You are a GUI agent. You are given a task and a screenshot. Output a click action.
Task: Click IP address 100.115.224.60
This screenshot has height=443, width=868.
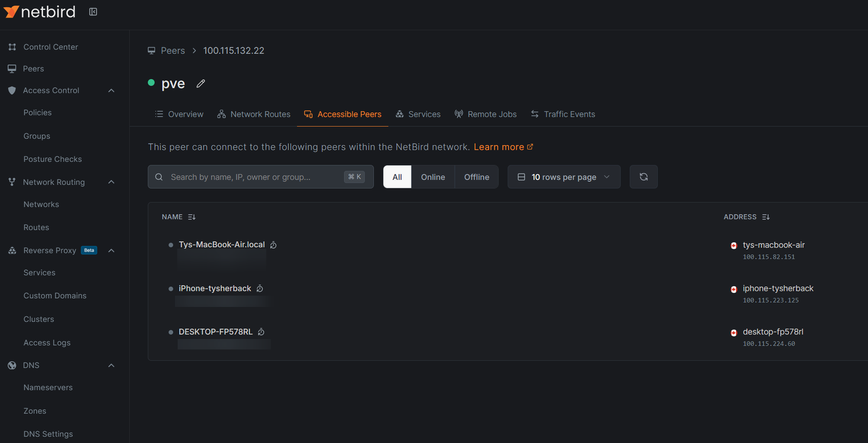[769, 344]
